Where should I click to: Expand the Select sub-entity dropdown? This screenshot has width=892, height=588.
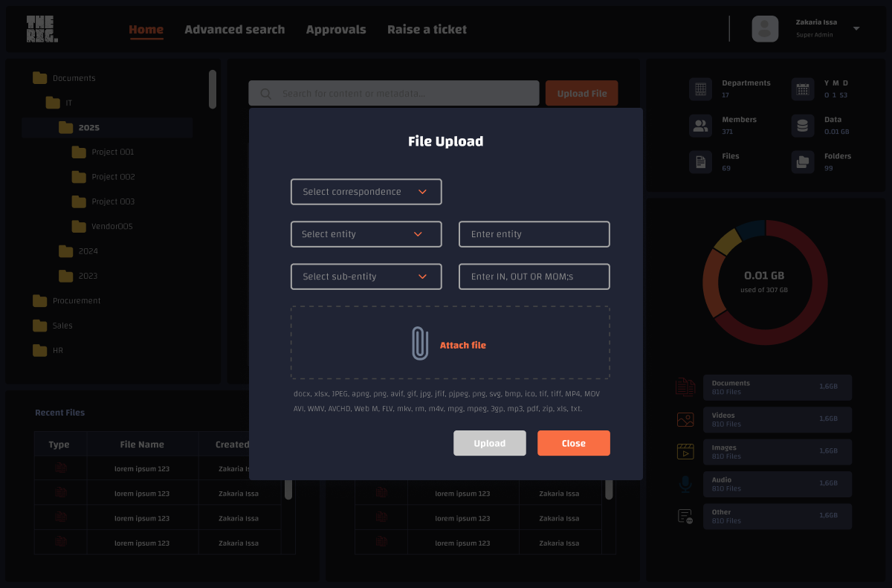366,276
